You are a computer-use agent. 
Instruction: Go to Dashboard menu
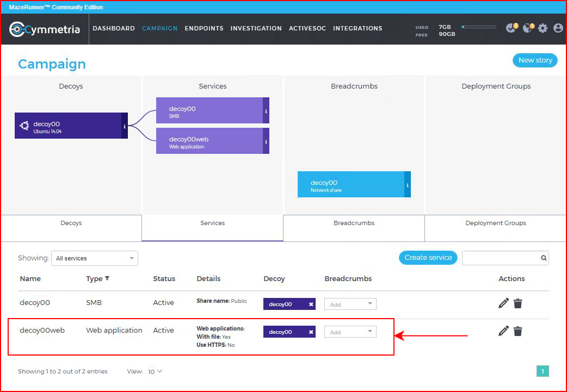(114, 28)
